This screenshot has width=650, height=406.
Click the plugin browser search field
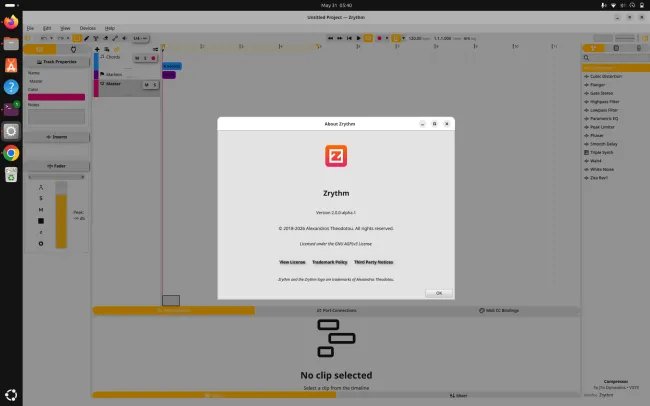616,58
